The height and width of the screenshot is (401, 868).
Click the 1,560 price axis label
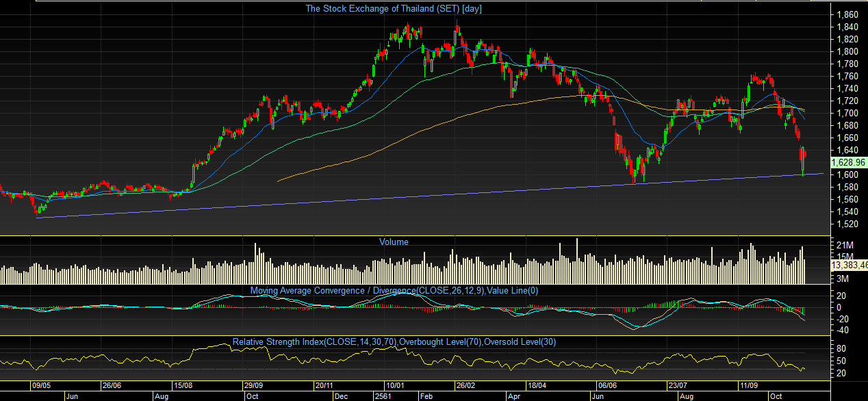tap(847, 199)
